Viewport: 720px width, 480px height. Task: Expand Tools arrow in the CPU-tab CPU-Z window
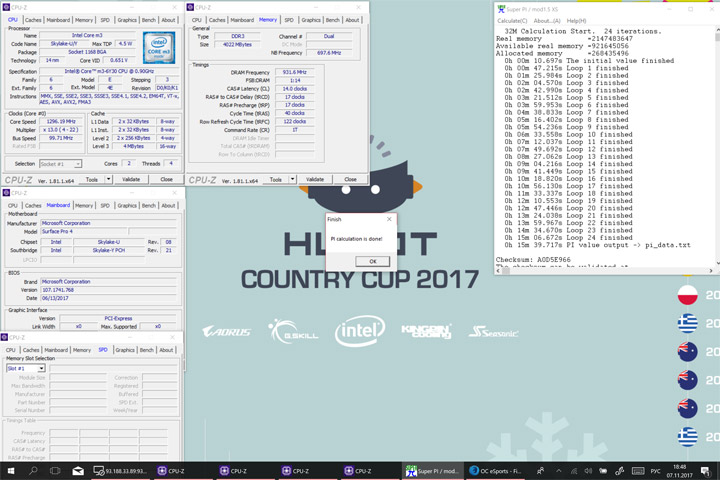click(x=109, y=180)
